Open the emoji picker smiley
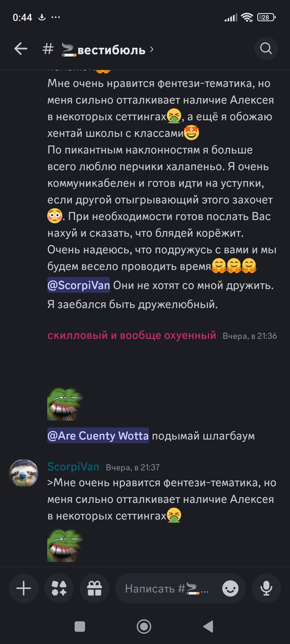The width and height of the screenshot is (290, 644). tap(230, 589)
